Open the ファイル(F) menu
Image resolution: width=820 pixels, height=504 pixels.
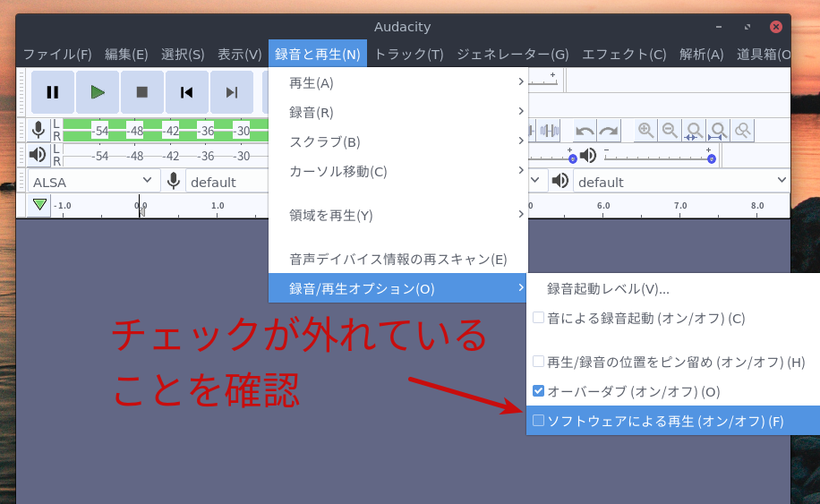pyautogui.click(x=57, y=54)
